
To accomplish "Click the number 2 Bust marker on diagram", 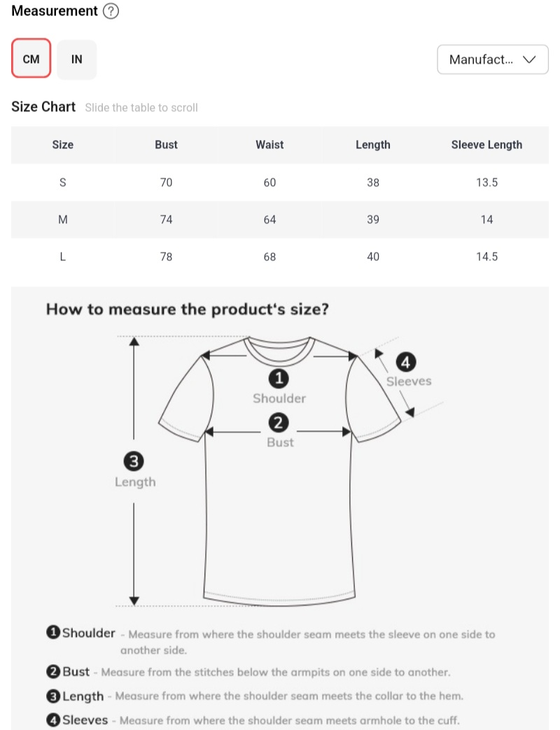I will tap(279, 423).
